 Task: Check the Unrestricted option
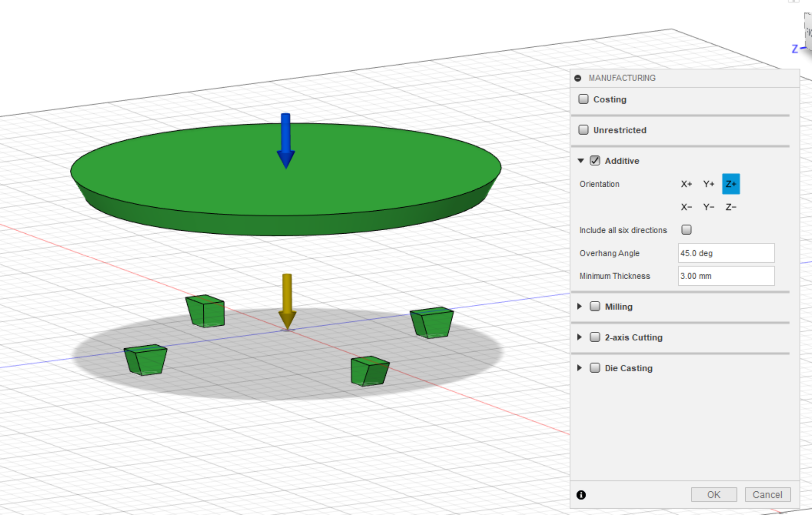[x=583, y=130]
